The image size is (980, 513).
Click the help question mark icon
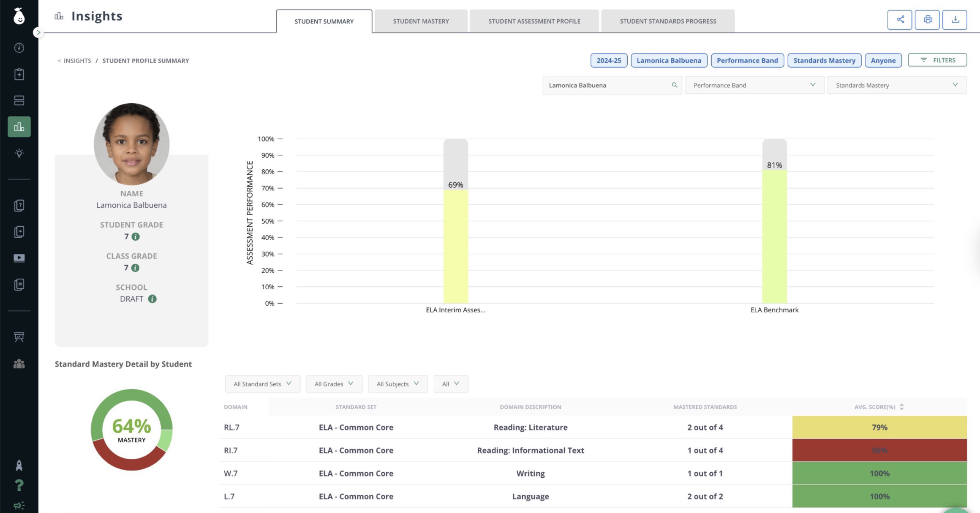[x=19, y=485]
